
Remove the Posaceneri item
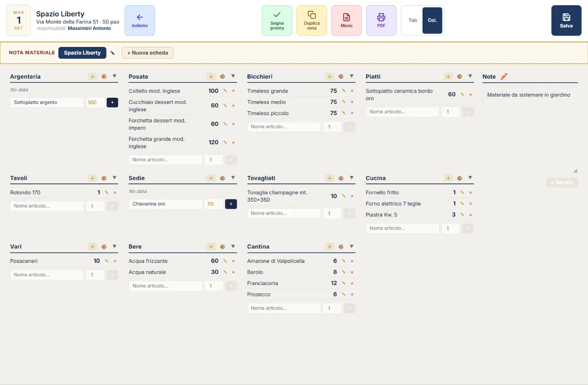pyautogui.click(x=115, y=261)
